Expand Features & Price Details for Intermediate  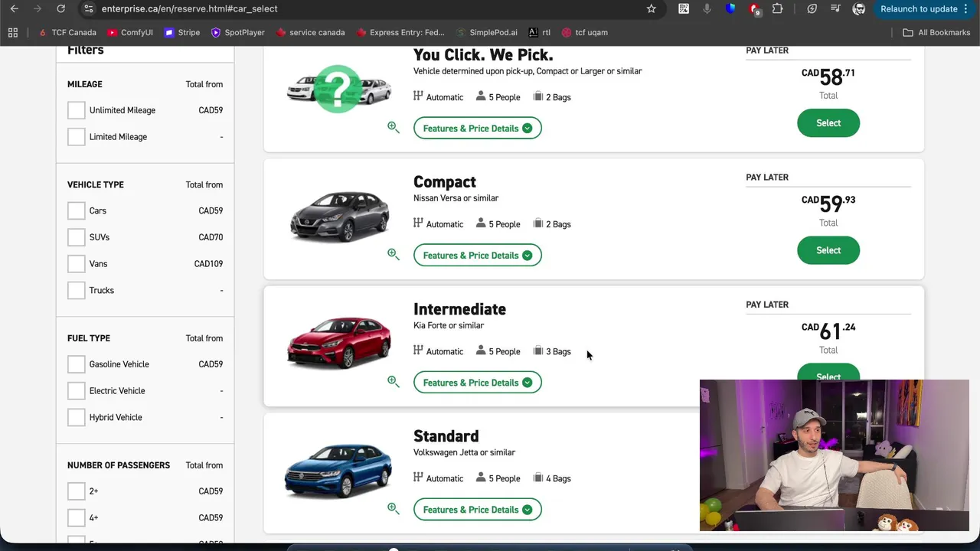point(478,382)
